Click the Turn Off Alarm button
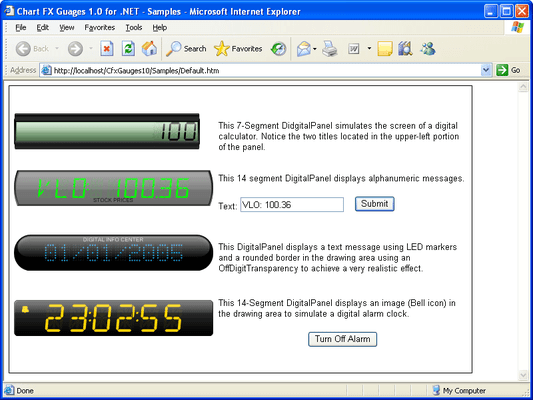 coord(342,339)
